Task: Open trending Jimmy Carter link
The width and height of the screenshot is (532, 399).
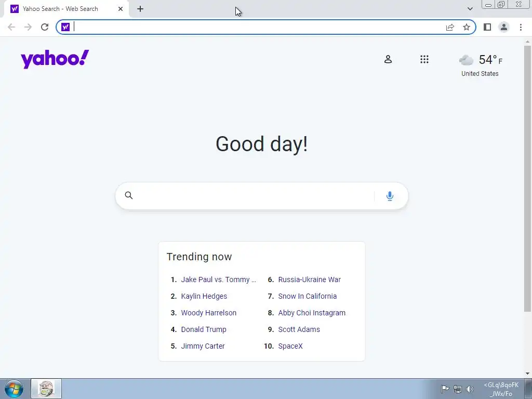Action: click(203, 346)
